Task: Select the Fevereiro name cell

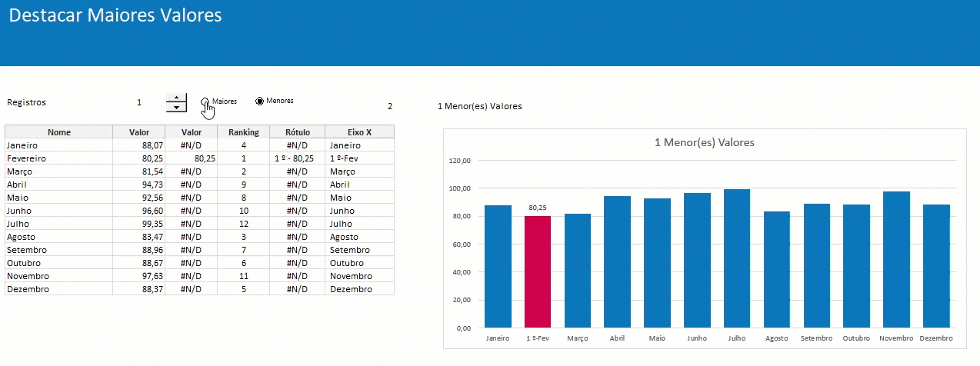Action: 59,158
